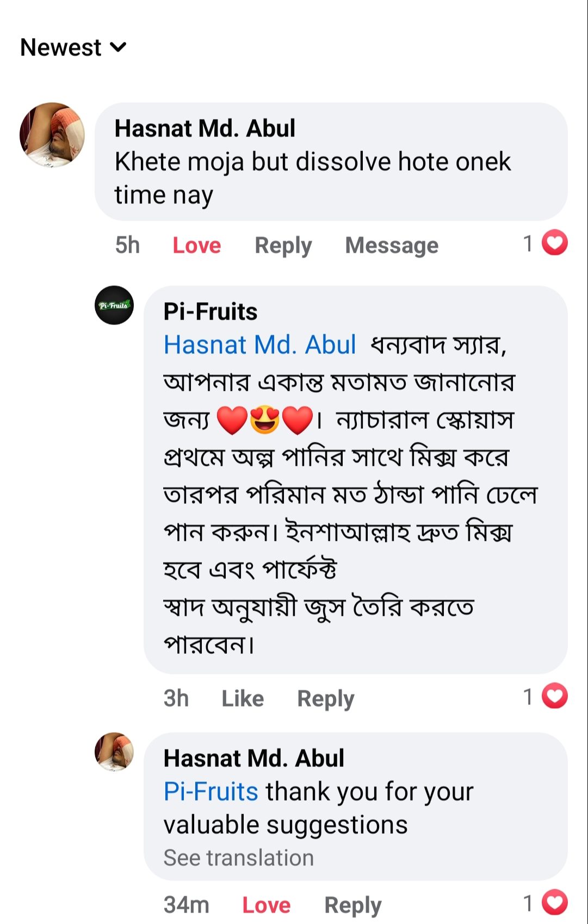
Task: Open Hasnat Md. Abul's top profile picture
Action: tap(52, 134)
